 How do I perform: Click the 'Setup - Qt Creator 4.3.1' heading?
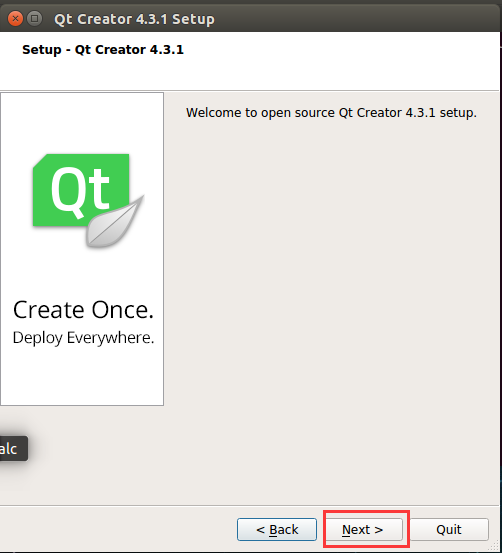[103, 50]
